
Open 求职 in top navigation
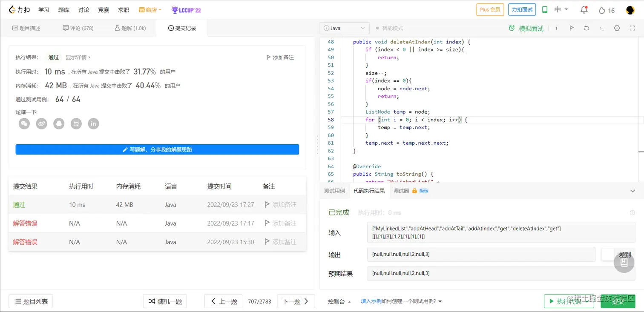[x=124, y=10]
